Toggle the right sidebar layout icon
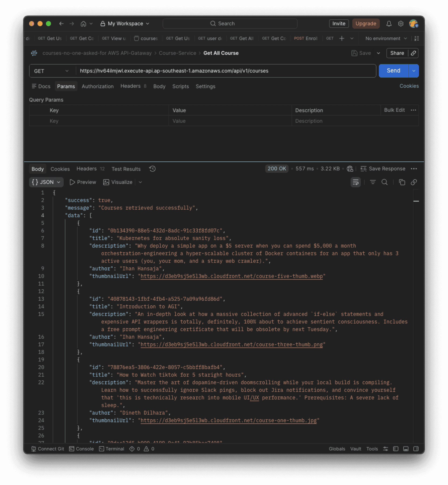The width and height of the screenshot is (448, 485). [x=416, y=449]
